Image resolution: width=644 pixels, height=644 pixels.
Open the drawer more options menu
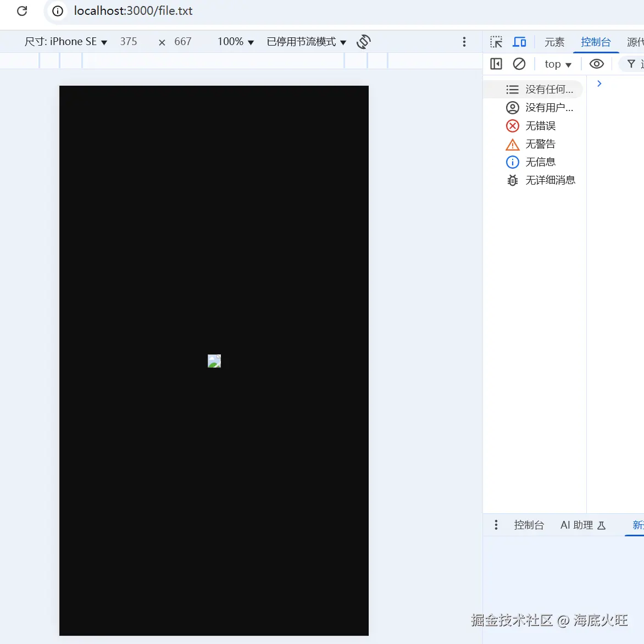click(496, 524)
